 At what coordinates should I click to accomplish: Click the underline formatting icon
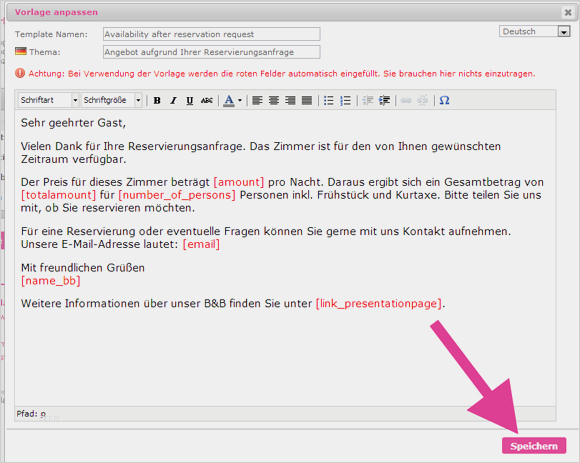click(190, 100)
